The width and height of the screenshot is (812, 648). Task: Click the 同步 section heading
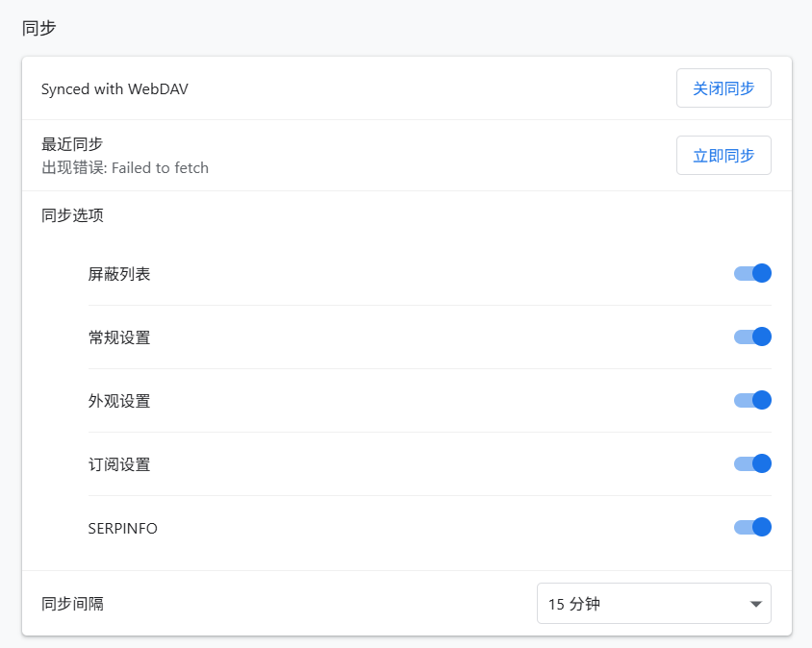click(39, 28)
